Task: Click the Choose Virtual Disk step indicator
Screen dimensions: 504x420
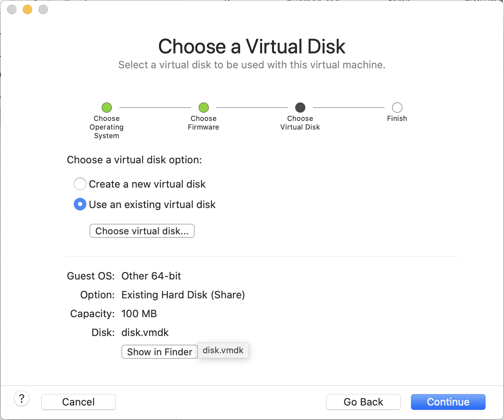Action: click(x=300, y=108)
